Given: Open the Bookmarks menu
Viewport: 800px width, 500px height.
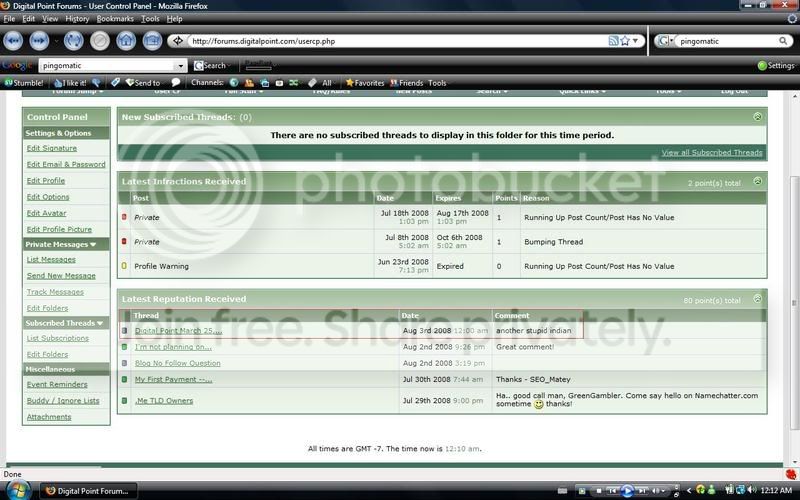Looking at the screenshot, I should pyautogui.click(x=115, y=19).
